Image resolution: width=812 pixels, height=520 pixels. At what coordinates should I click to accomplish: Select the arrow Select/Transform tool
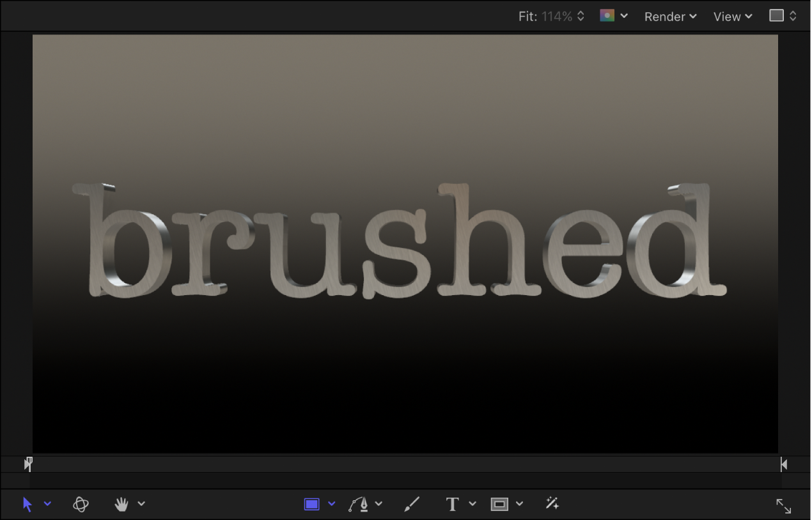27,504
